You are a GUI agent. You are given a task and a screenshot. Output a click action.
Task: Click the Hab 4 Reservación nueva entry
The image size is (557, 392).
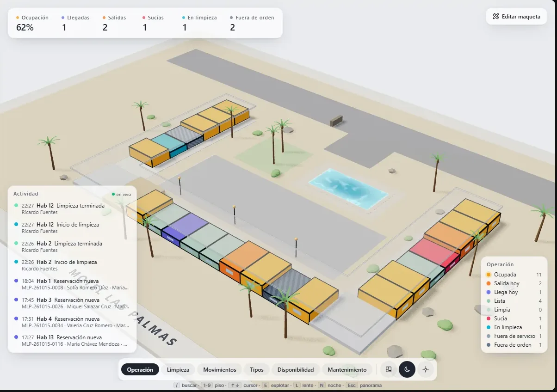click(x=72, y=322)
